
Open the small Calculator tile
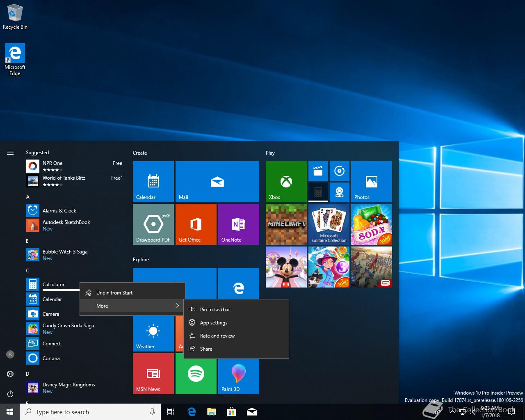pos(318,192)
